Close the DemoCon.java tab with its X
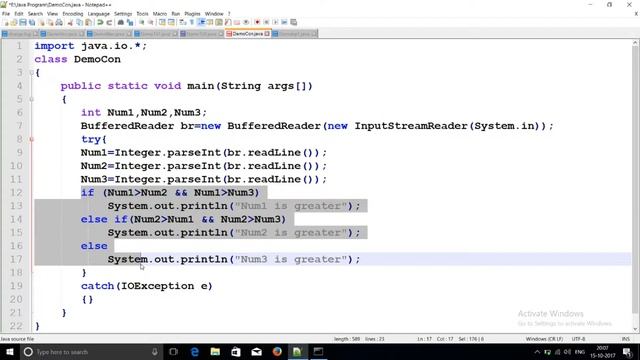 (x=267, y=33)
